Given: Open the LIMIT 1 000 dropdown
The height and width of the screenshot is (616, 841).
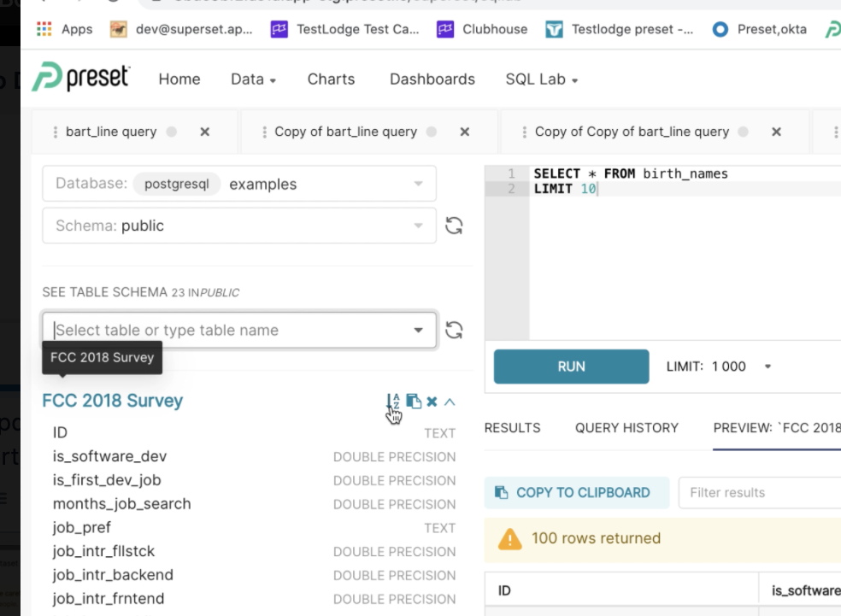Looking at the screenshot, I should point(719,367).
